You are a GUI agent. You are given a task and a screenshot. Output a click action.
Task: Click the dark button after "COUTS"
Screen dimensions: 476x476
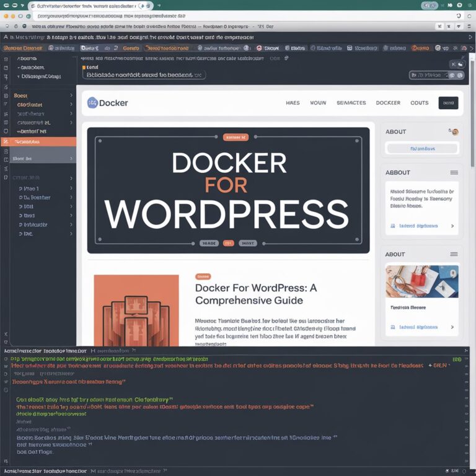coord(448,103)
